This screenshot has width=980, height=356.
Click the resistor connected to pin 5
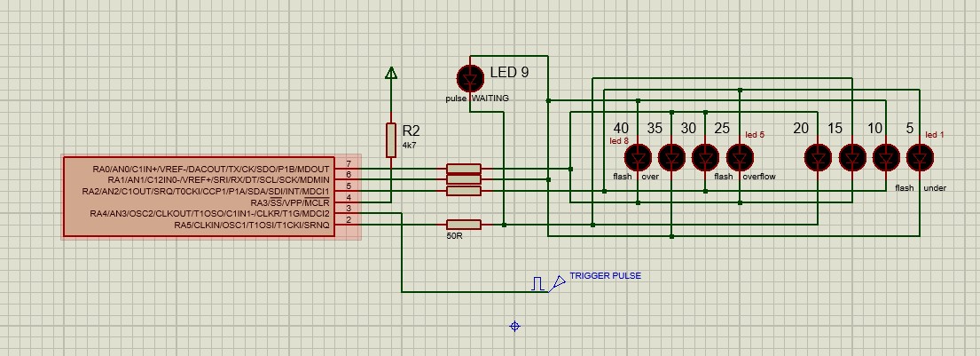463,191
